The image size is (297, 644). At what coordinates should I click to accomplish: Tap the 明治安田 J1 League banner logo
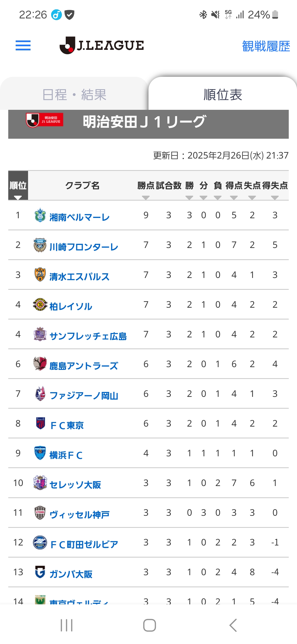tap(45, 120)
